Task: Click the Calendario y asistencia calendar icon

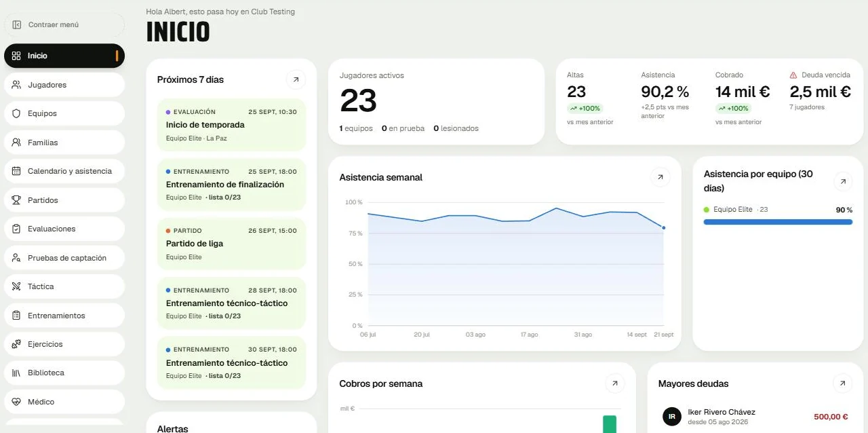Action: pos(16,171)
